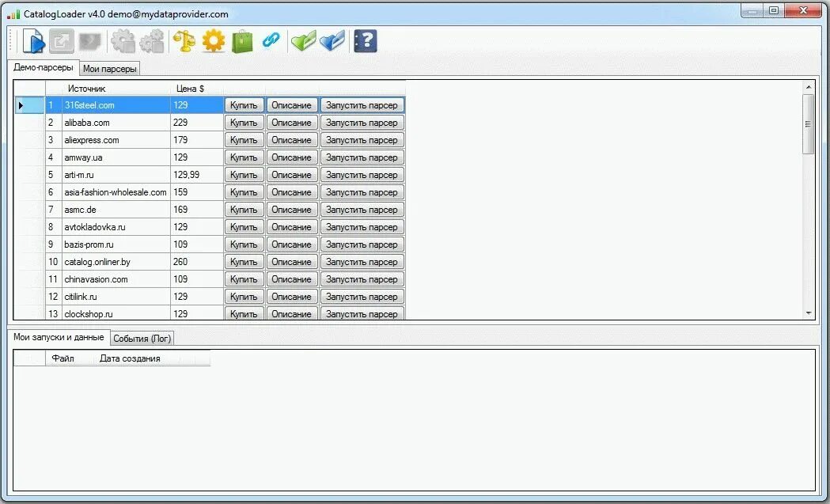
Task: Switch to the Демо-парсеры tab
Action: tap(43, 68)
